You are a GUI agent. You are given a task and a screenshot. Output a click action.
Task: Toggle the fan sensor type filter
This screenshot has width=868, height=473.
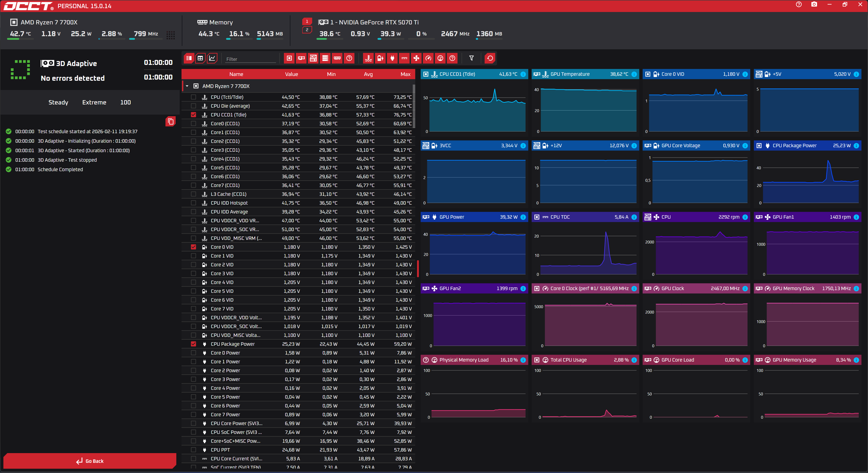click(416, 58)
